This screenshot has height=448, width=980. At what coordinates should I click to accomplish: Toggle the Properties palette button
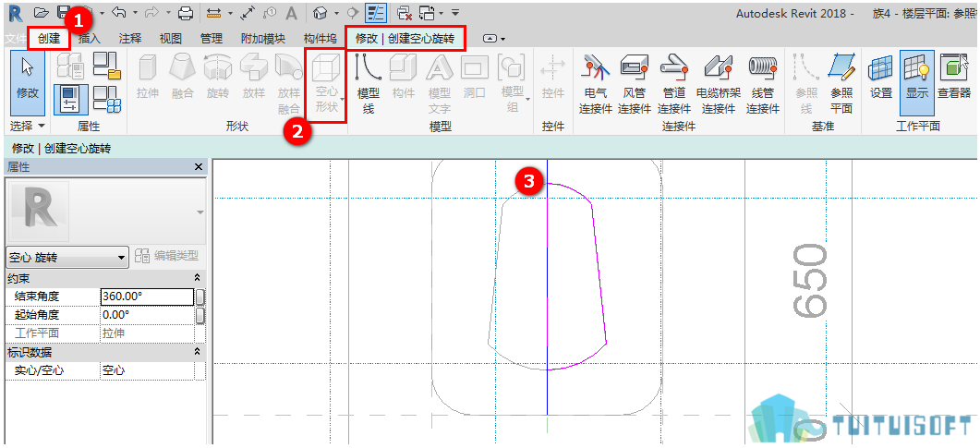(x=70, y=99)
